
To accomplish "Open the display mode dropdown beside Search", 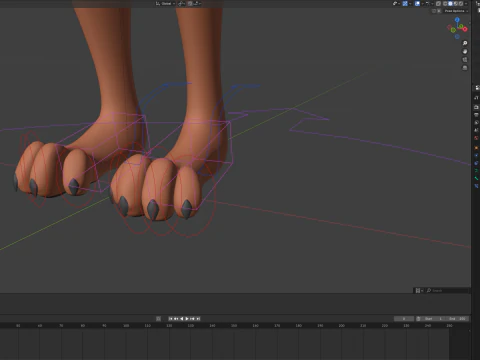I will click(419, 290).
